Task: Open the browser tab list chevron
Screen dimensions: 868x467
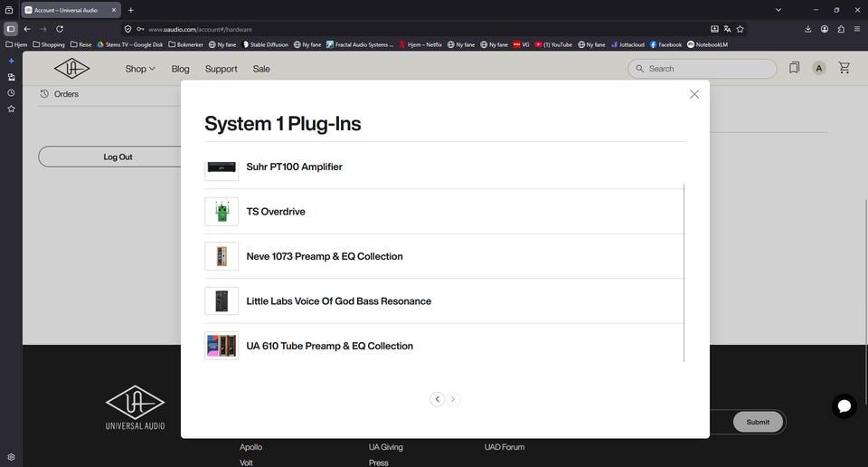Action: (778, 10)
